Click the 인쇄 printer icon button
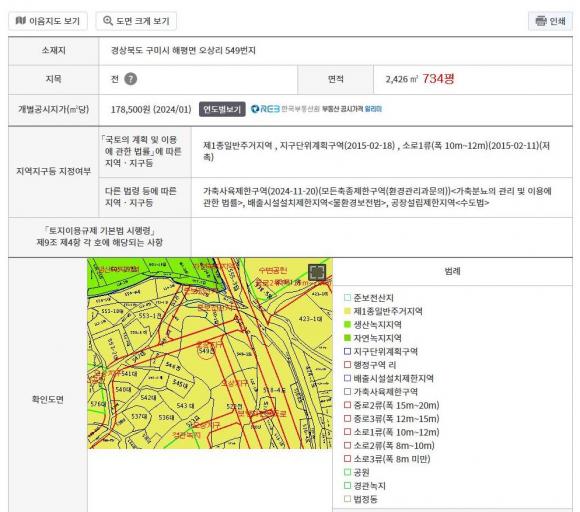Screen dimensions: 580x512 click(x=550, y=21)
